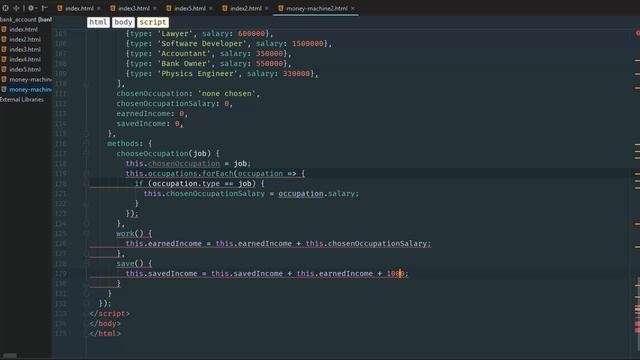Click the HTML file icon on index2.html tab

(x=225, y=8)
